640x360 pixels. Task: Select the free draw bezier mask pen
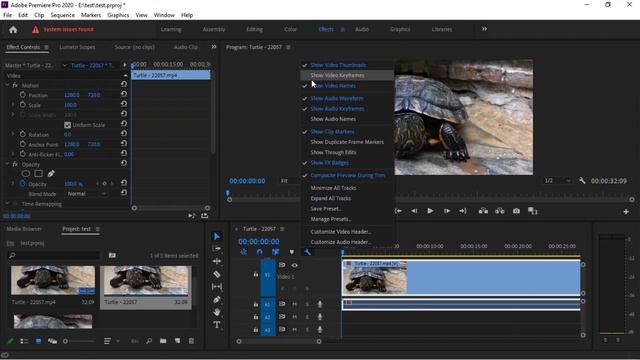[51, 174]
